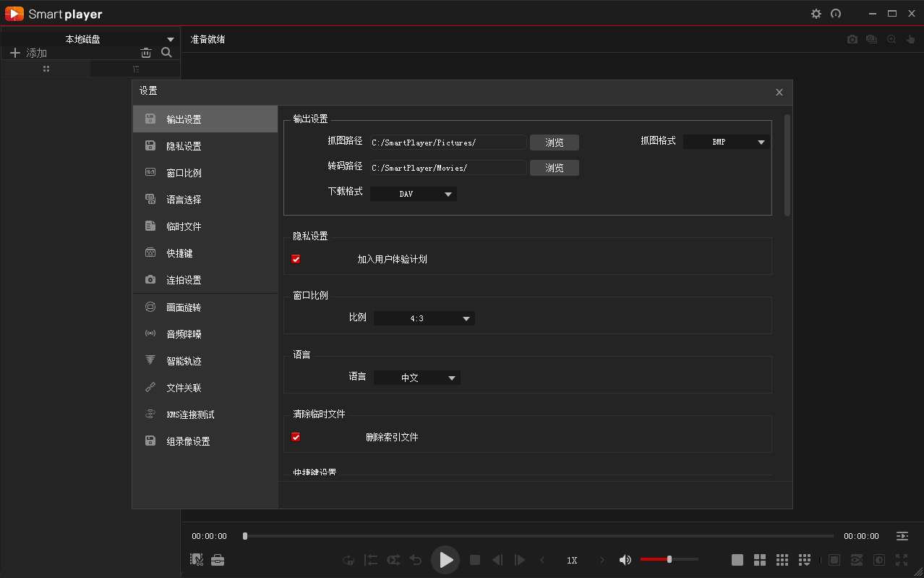Click 浏览 button for 转码路径
The height and width of the screenshot is (578, 924).
coord(554,168)
